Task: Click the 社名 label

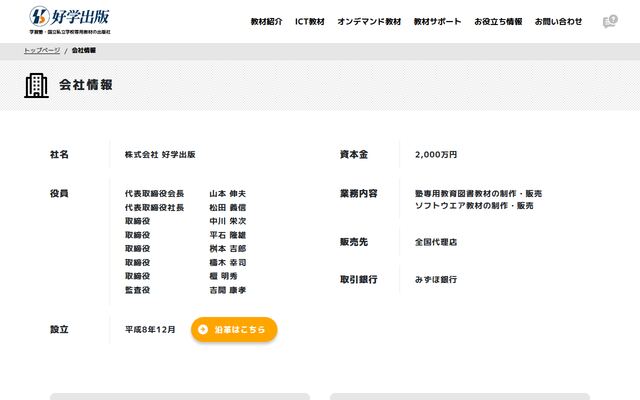Action: [59, 155]
